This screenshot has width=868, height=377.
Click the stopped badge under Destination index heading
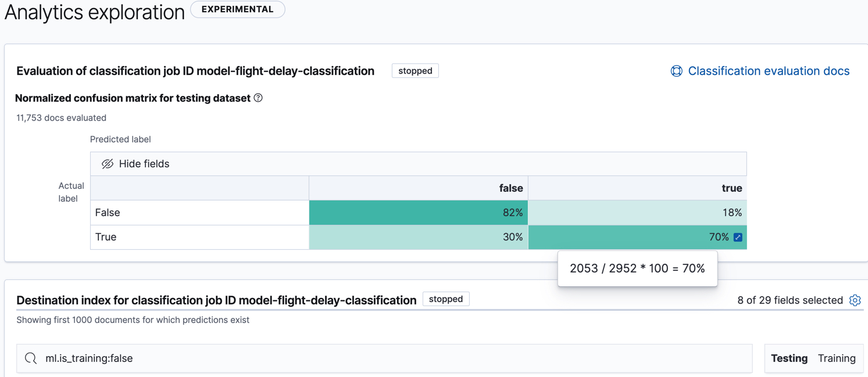pos(446,299)
